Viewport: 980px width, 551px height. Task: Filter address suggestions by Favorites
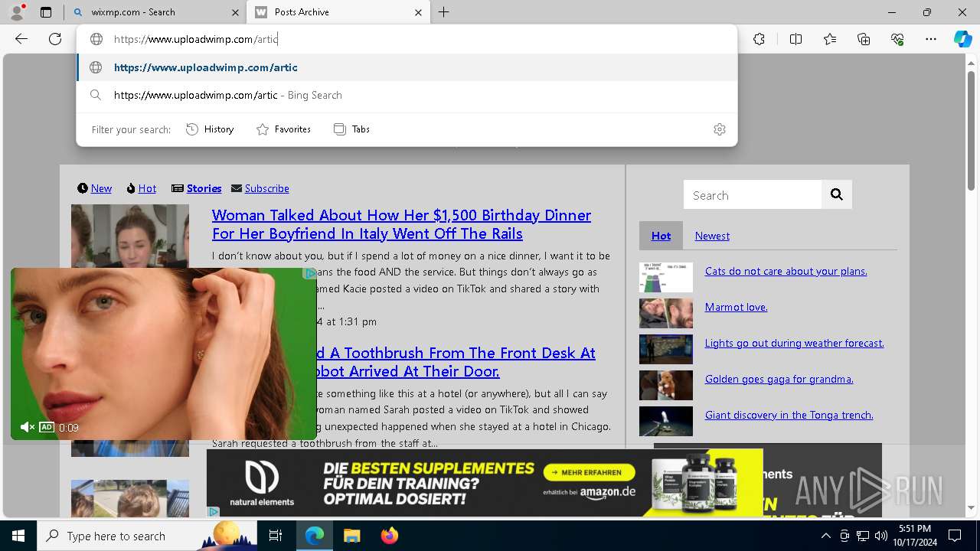[x=283, y=129]
